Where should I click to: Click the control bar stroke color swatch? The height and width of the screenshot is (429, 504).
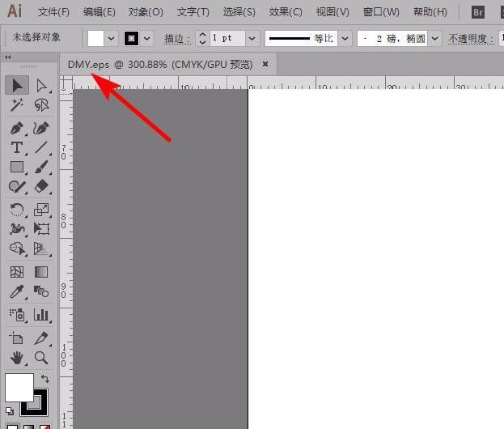coord(131,39)
